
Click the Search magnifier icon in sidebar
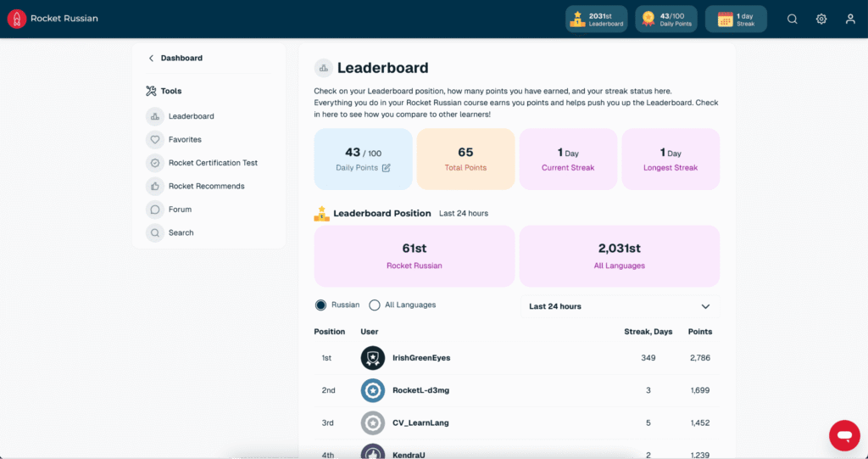pyautogui.click(x=155, y=232)
